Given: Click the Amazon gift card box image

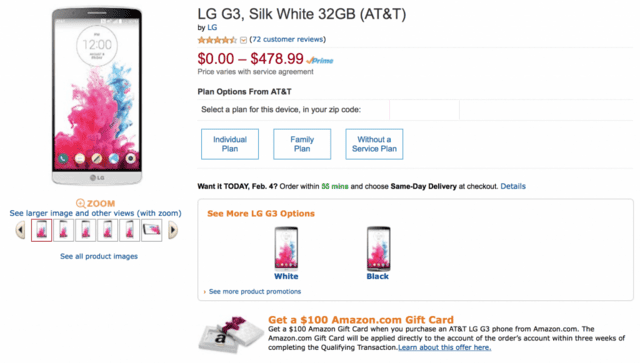Looking at the screenshot, I should point(231,334).
